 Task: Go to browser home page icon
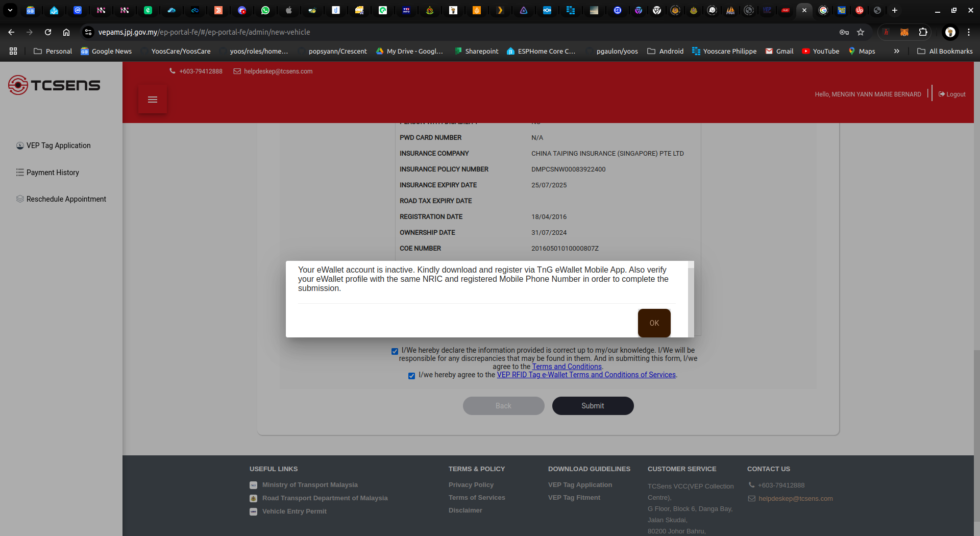tap(66, 32)
